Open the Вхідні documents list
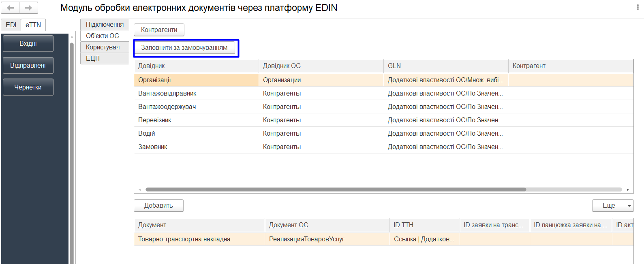The height and width of the screenshot is (264, 644). (28, 43)
